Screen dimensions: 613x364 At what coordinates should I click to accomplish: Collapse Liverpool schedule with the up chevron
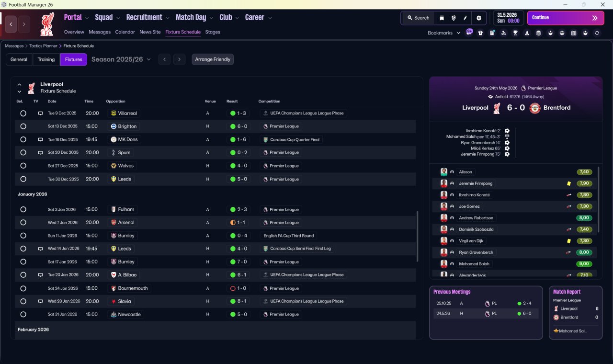point(19,85)
